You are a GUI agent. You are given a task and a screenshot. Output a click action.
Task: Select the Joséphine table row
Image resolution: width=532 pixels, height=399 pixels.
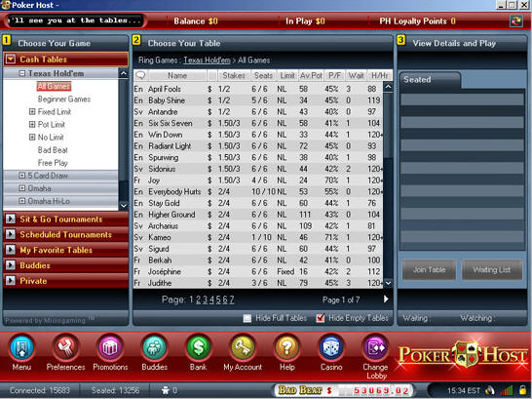(258, 271)
